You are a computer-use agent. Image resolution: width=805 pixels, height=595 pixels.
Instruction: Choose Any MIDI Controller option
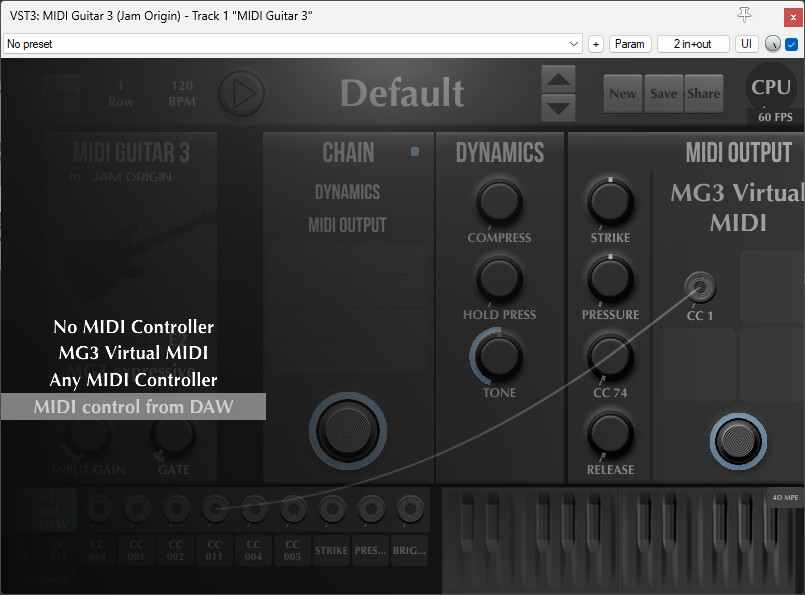click(x=133, y=380)
